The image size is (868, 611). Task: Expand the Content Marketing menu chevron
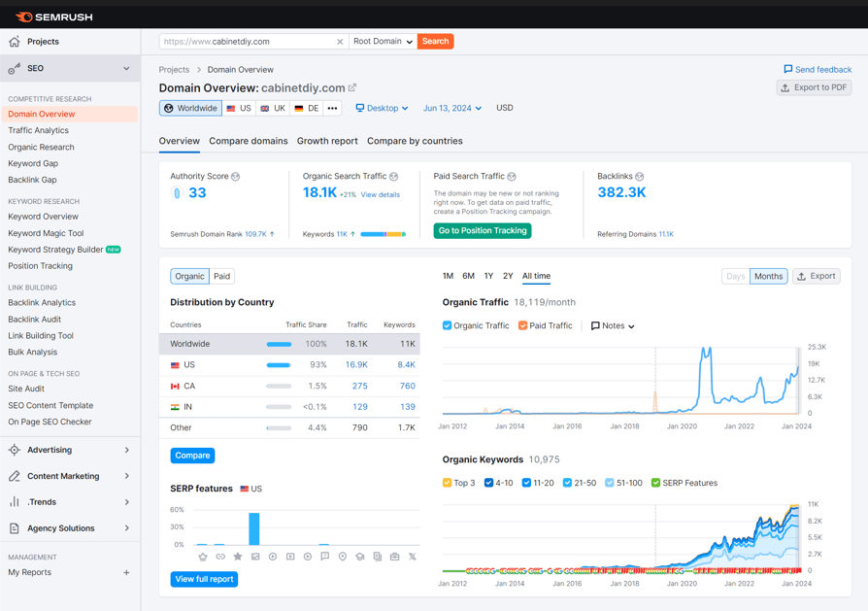pos(127,476)
